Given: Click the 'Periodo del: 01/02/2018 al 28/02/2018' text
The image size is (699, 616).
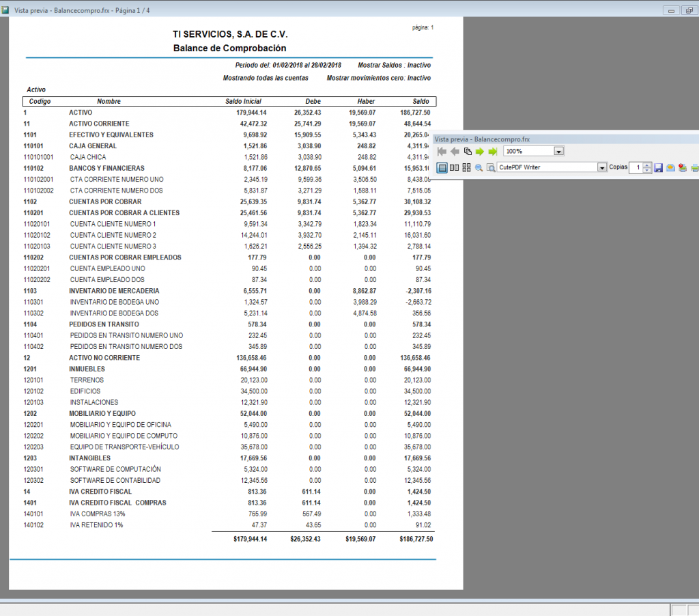Looking at the screenshot, I should 288,65.
